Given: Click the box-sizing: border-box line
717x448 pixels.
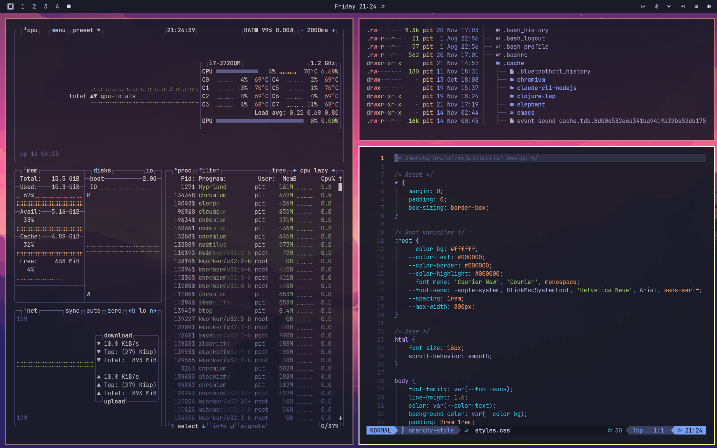Looking at the screenshot, I should point(449,208).
